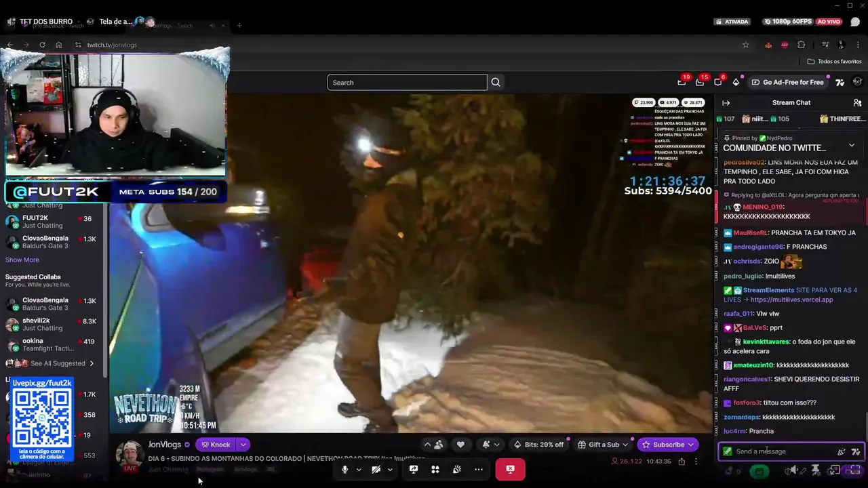Open sheviii2k in Suggested Collabs
This screenshot has width=868, height=488.
click(x=53, y=324)
